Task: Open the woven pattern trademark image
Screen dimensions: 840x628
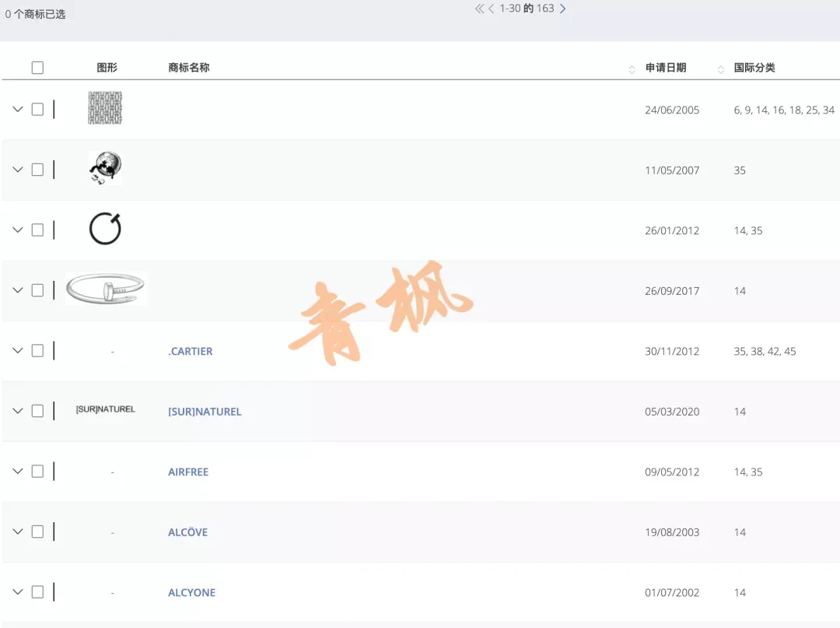Action: point(105,108)
